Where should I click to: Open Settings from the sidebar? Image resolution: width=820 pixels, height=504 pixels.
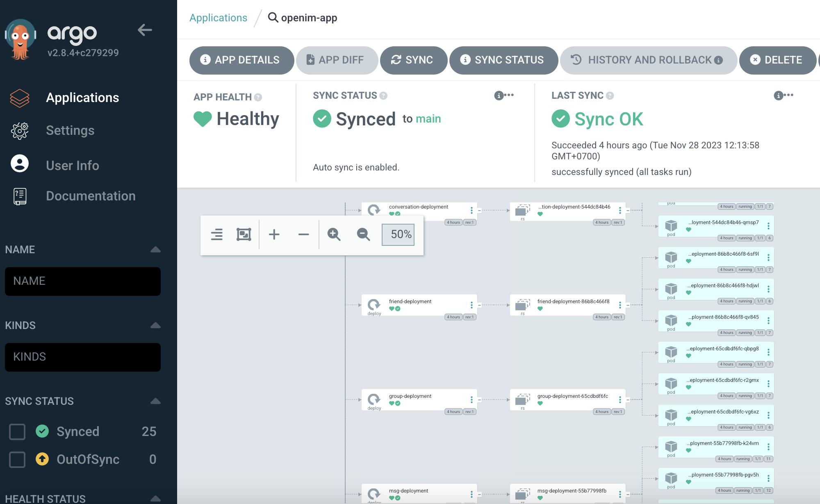[70, 130]
